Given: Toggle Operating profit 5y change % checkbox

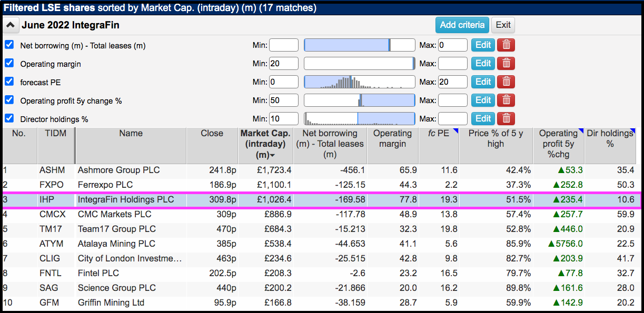Looking at the screenshot, I should coord(9,100).
